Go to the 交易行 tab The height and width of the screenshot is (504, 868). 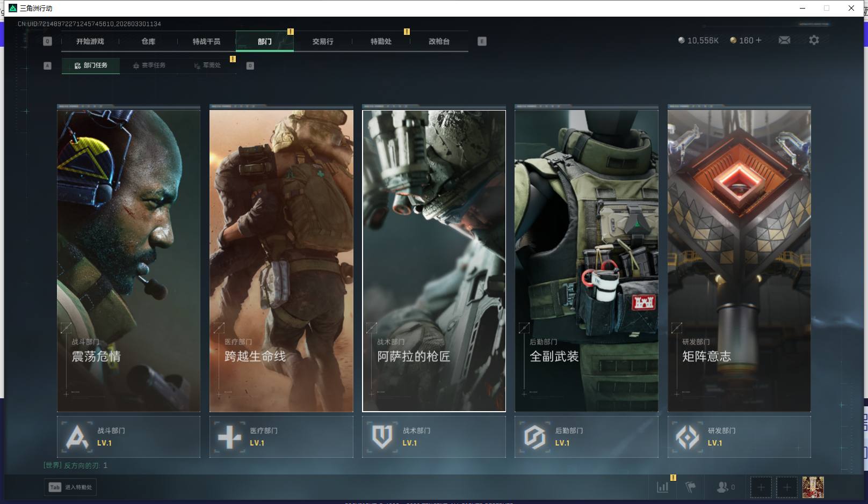tap(323, 41)
